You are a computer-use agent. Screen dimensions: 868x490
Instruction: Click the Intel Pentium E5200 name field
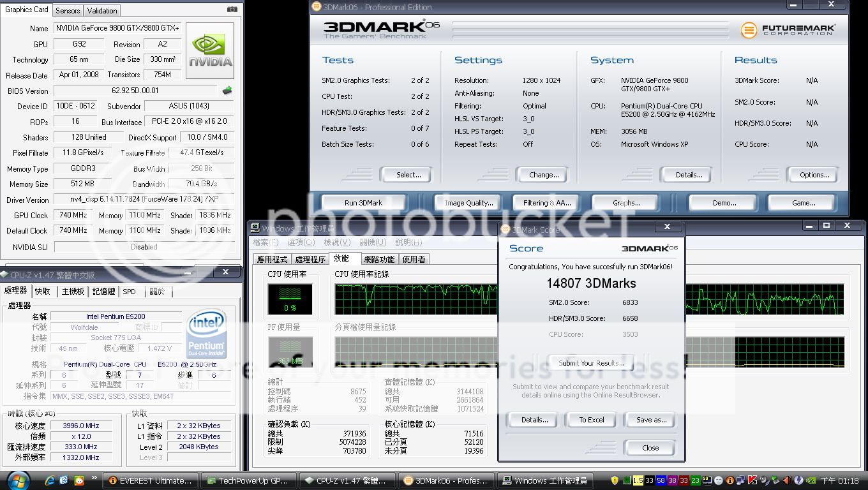(x=116, y=316)
